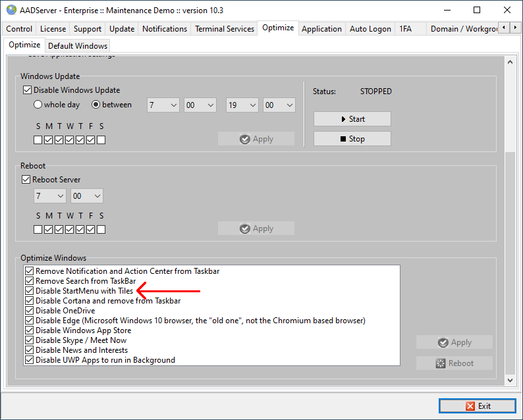
Task: Click the vertical scrollbar down arrow
Action: [x=510, y=380]
